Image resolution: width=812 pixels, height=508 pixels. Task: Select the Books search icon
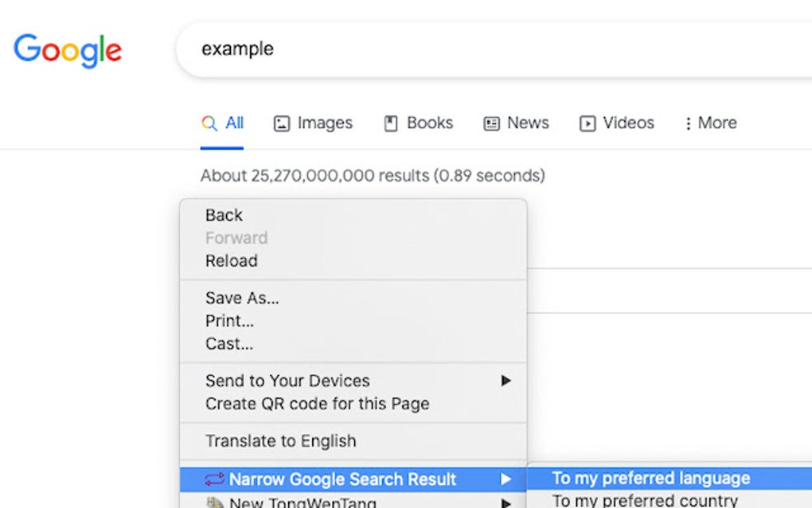(x=390, y=123)
